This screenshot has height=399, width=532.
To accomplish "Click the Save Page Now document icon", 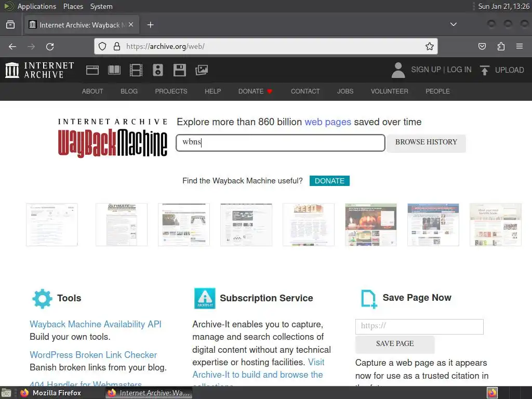I will [369, 299].
